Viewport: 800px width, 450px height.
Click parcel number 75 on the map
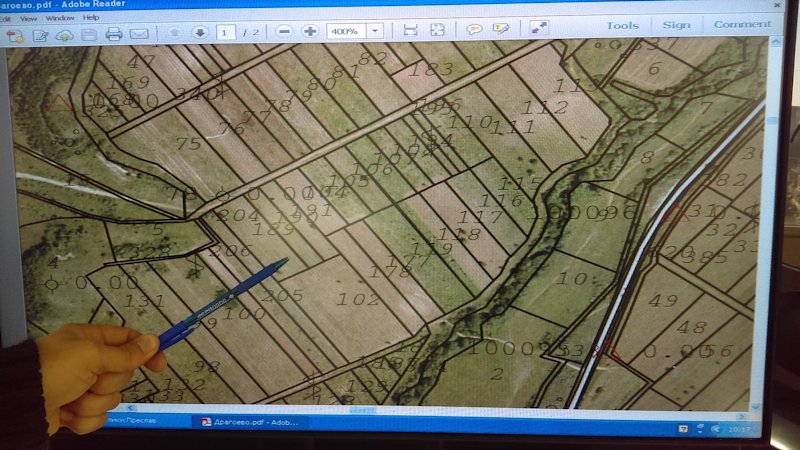click(188, 144)
